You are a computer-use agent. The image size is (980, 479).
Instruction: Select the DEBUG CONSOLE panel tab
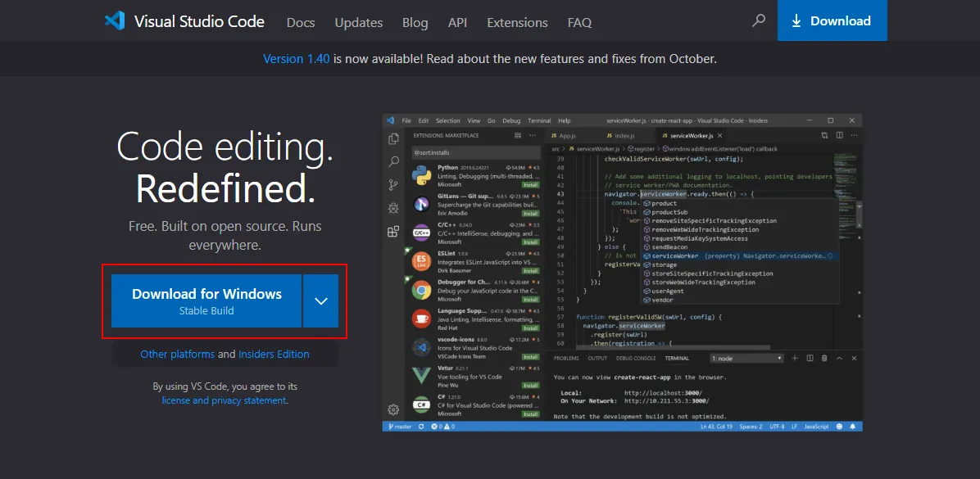pos(636,359)
